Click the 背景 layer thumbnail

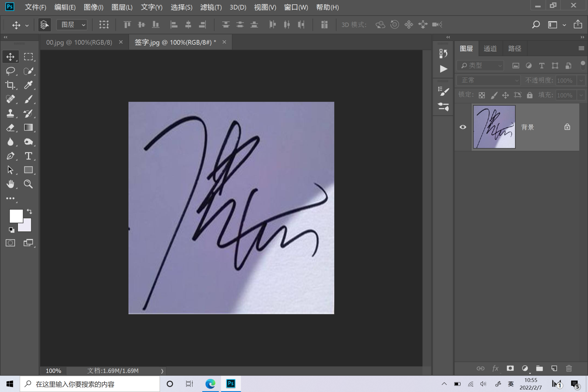pos(494,127)
